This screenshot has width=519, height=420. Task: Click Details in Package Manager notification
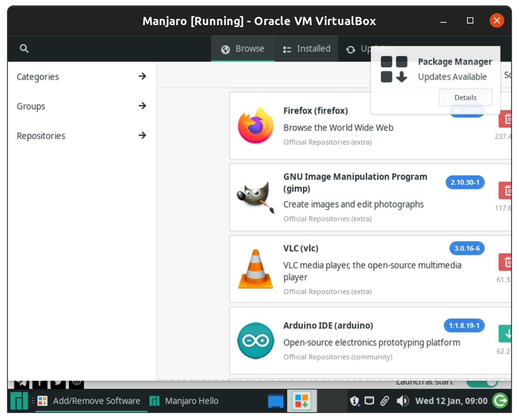(x=465, y=98)
